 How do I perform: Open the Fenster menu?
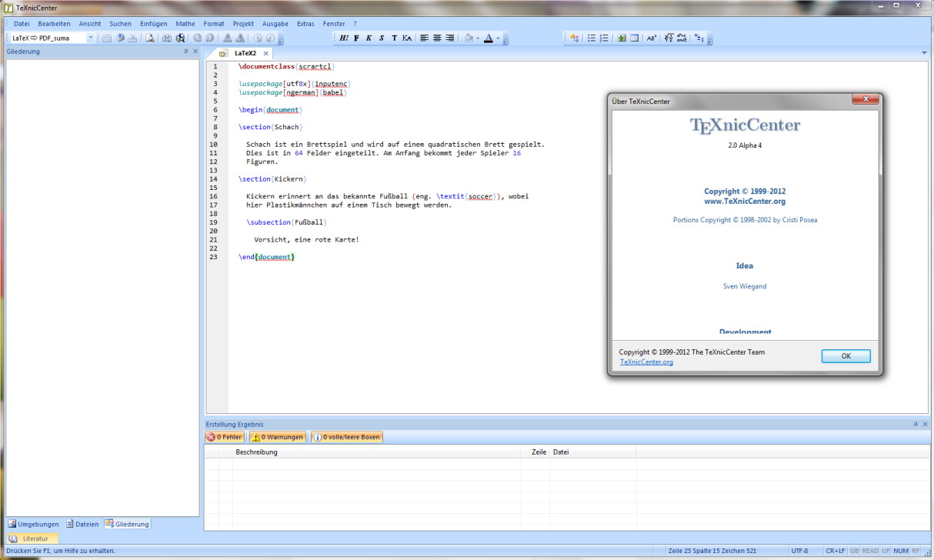coord(334,24)
